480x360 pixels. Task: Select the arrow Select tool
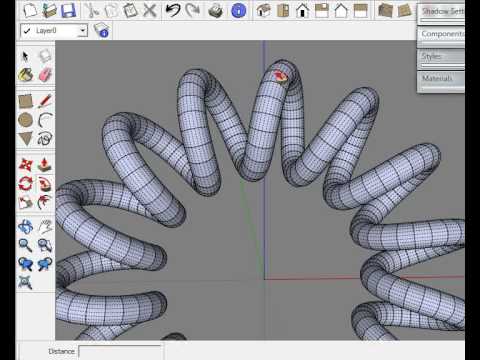(25, 56)
